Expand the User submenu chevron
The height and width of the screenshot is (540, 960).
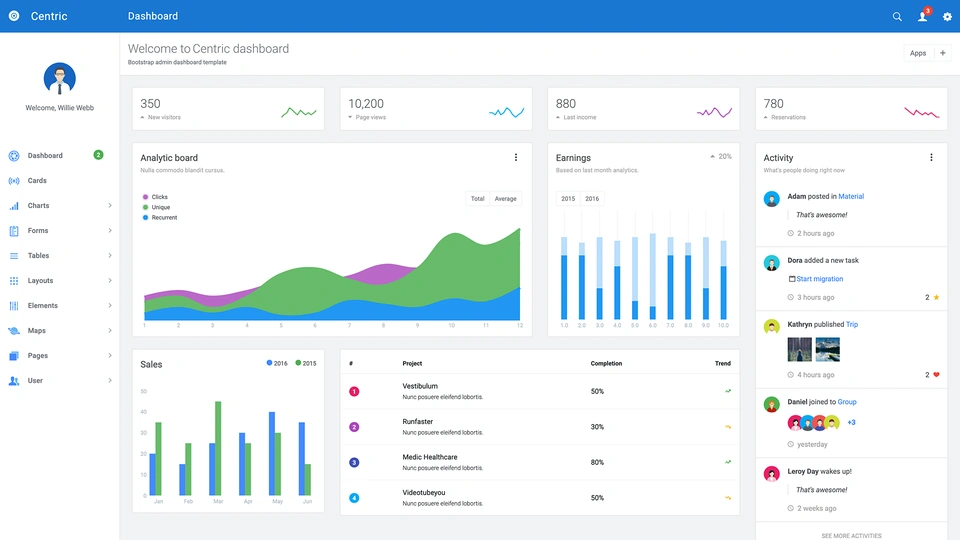[110, 381]
